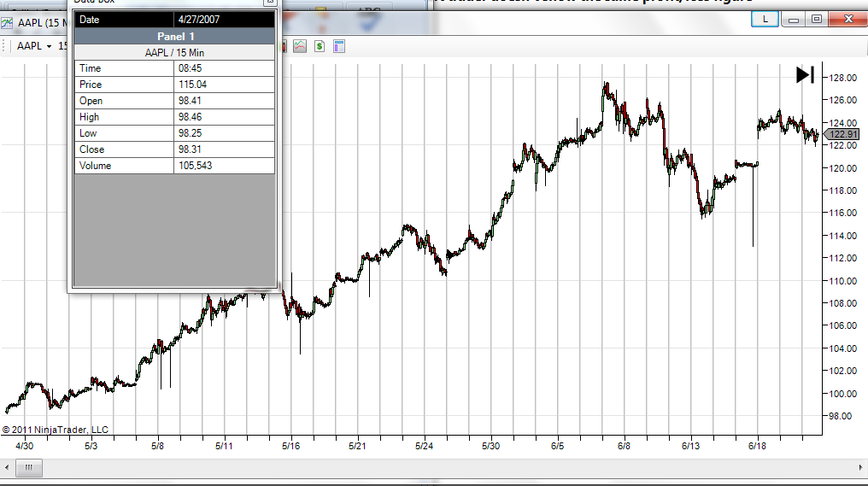Click the horizontal scrollbar right arrow
This screenshot has height=486, width=868.
861,468
